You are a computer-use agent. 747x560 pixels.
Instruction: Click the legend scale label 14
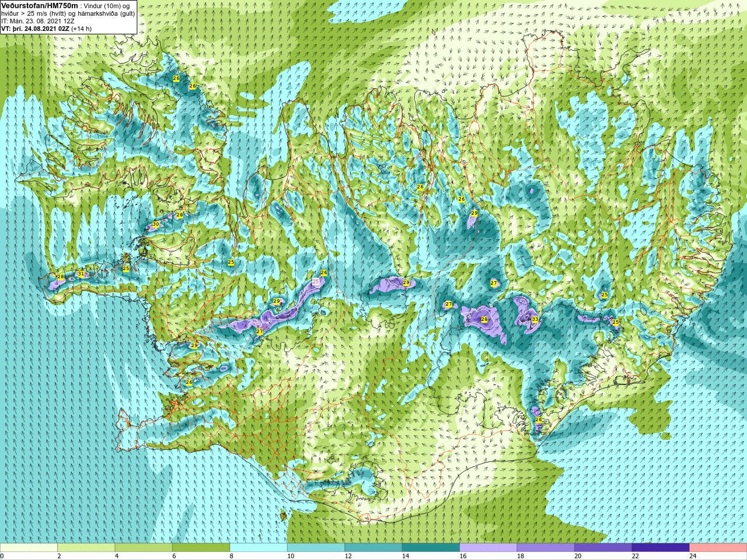point(406,556)
